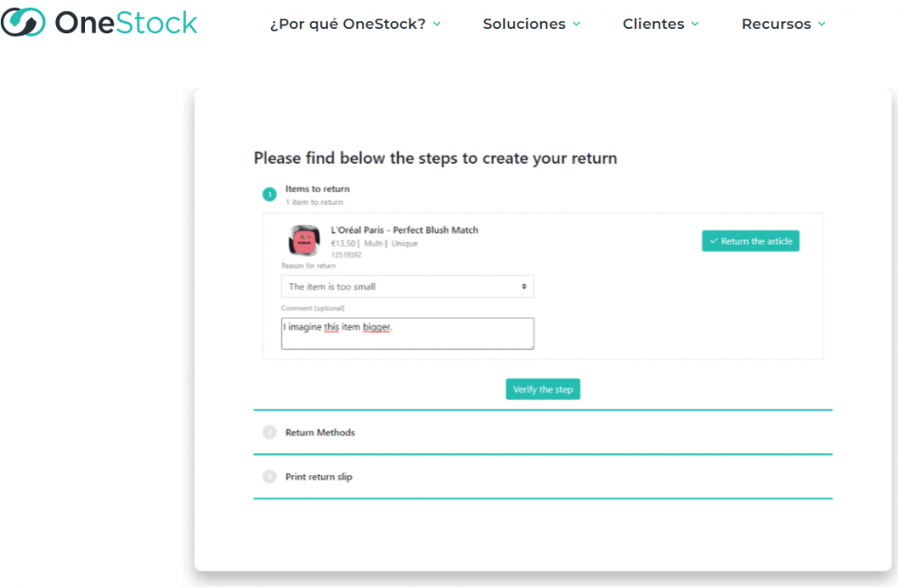Click the chevron arrow next to Recursos
898x588 pixels.
coord(822,24)
